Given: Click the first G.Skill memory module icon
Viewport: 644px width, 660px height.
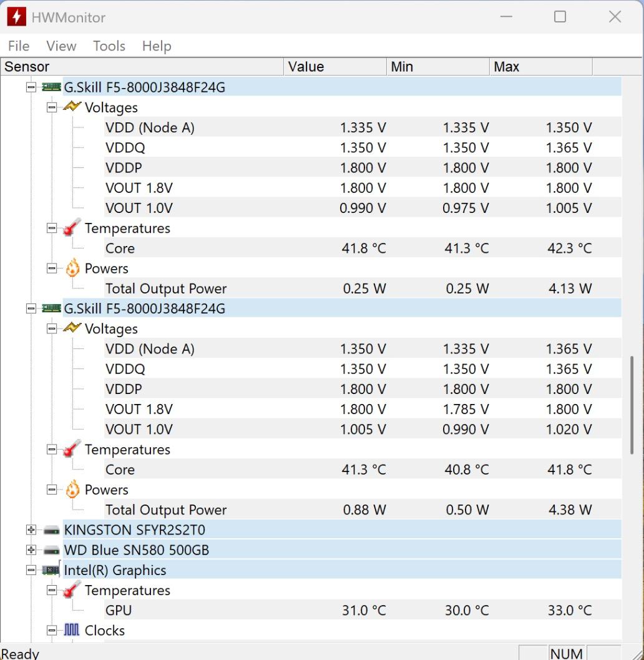Looking at the screenshot, I should (x=51, y=87).
